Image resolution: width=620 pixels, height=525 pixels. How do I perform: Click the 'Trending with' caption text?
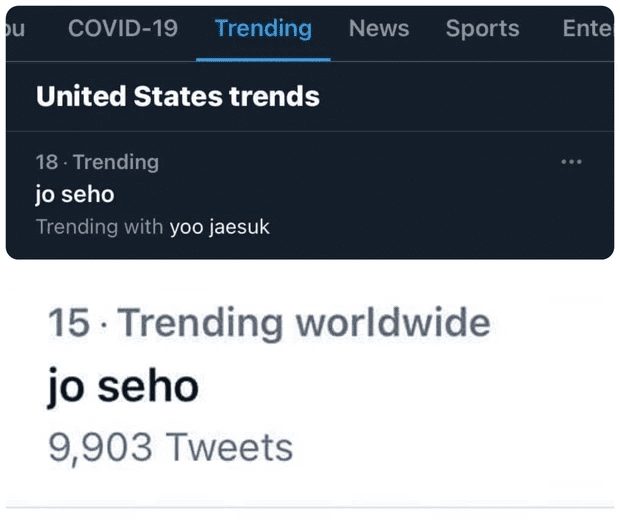tap(100, 227)
